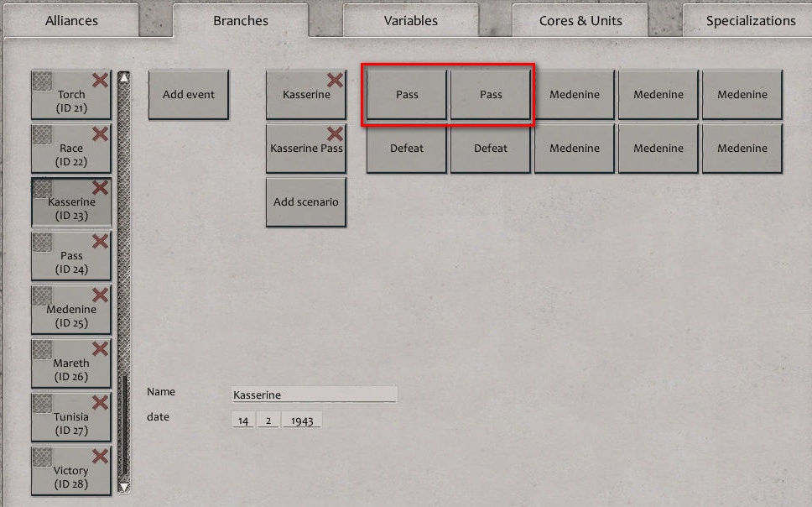Click the Add event button
The image size is (812, 507).
pyautogui.click(x=188, y=94)
